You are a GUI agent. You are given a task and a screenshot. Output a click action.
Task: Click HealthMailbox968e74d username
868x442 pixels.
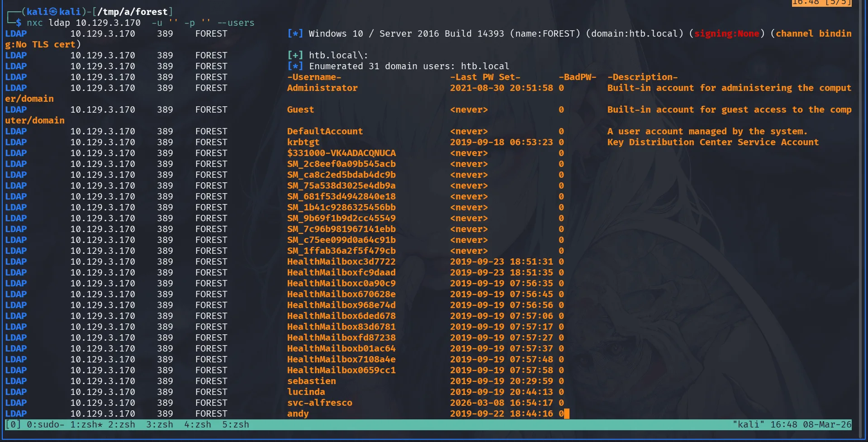[341, 305]
